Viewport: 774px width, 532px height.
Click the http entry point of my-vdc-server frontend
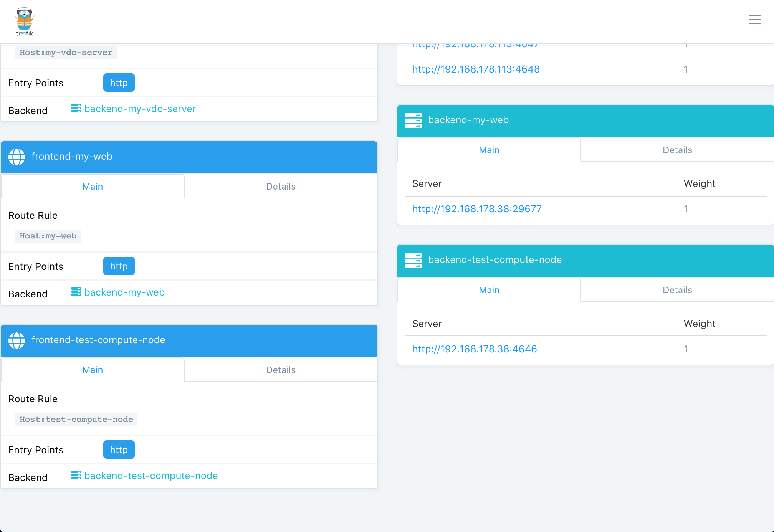point(119,83)
